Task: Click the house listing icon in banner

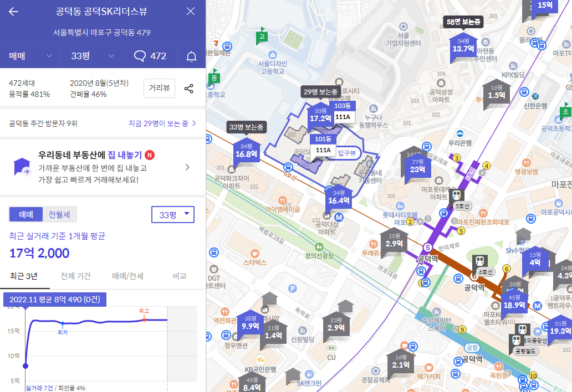Action: point(22,167)
